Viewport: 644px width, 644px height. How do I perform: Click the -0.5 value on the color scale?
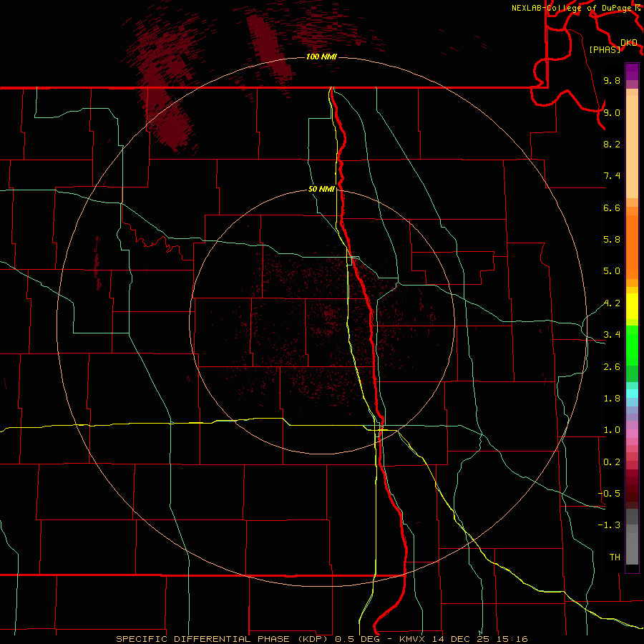click(609, 494)
